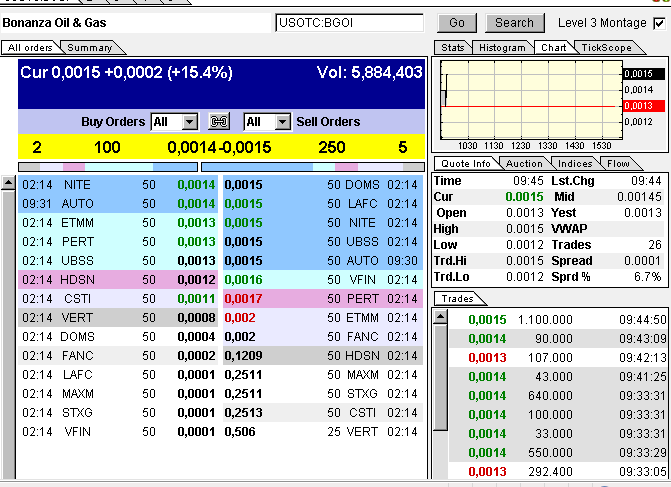Select the Auction tab
Image resolution: width=671 pixels, height=487 pixels.
pos(524,163)
